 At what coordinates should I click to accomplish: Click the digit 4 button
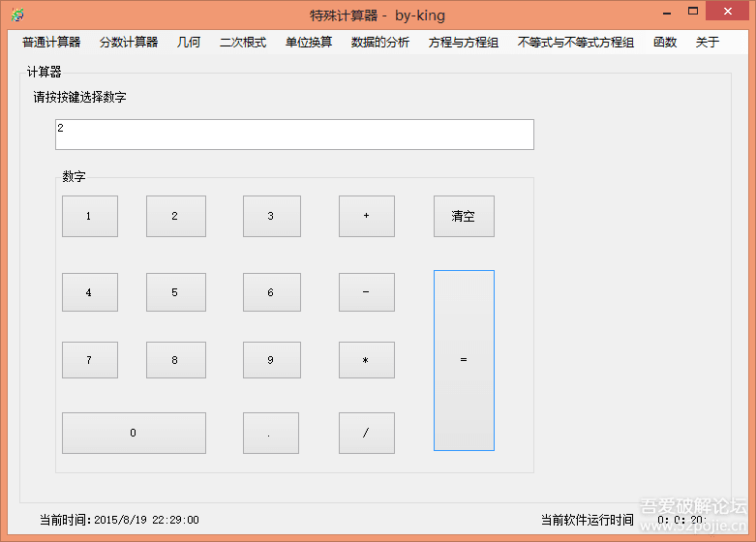coord(90,292)
